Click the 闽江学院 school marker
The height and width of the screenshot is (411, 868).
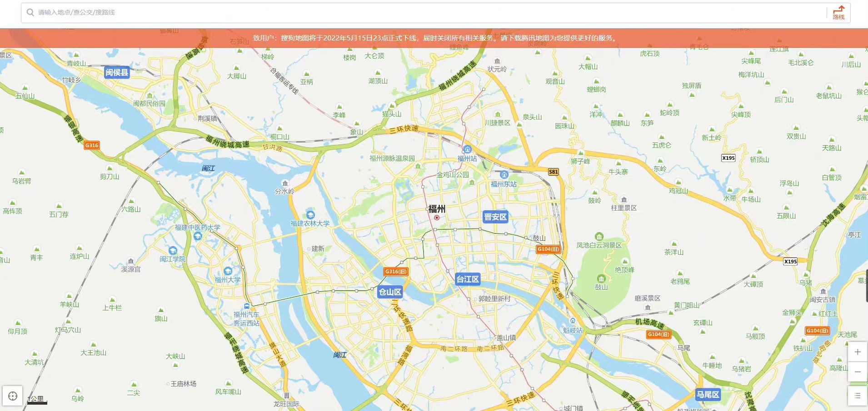point(173,250)
